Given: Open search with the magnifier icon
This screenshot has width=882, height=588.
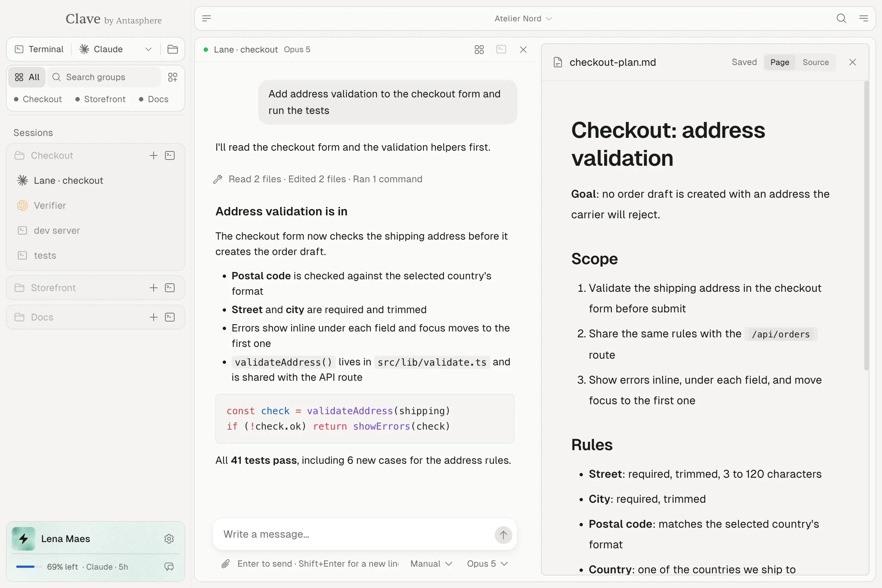Looking at the screenshot, I should 841,18.
